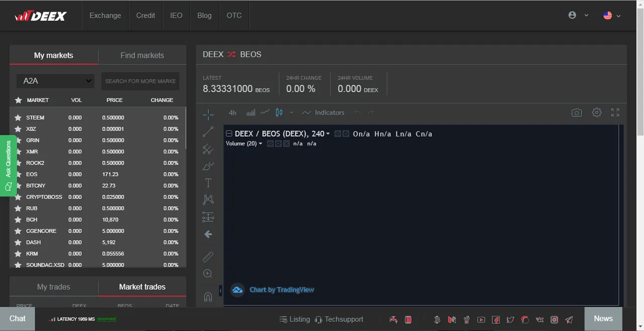Open more chart style options chevron
Image resolution: width=644 pixels, height=331 pixels.
click(291, 112)
